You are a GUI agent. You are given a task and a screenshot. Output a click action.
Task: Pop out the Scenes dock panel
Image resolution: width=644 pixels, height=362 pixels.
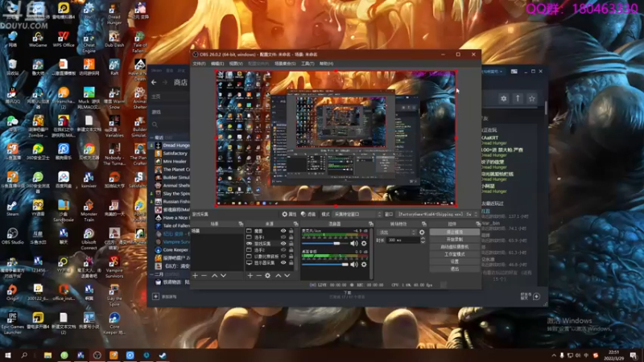point(241,224)
